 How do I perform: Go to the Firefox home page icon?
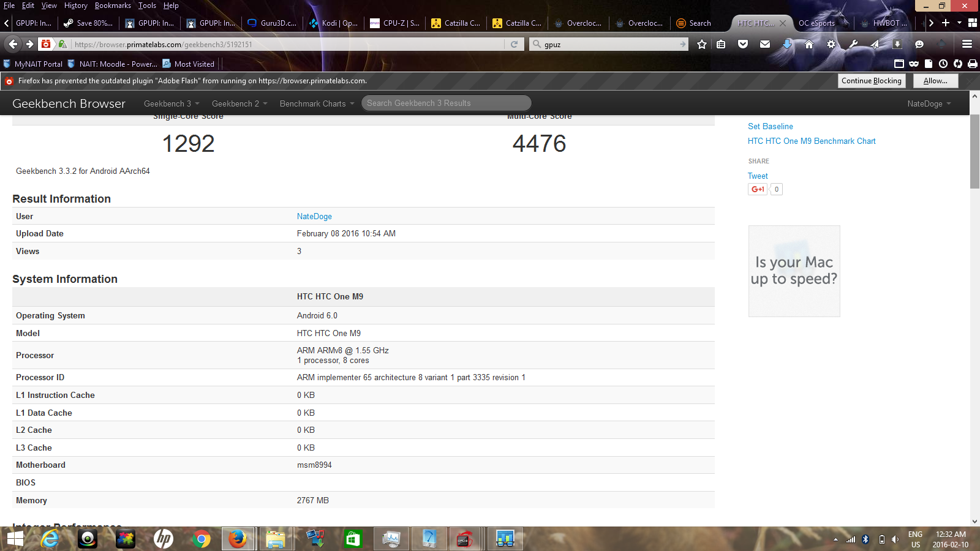[809, 44]
